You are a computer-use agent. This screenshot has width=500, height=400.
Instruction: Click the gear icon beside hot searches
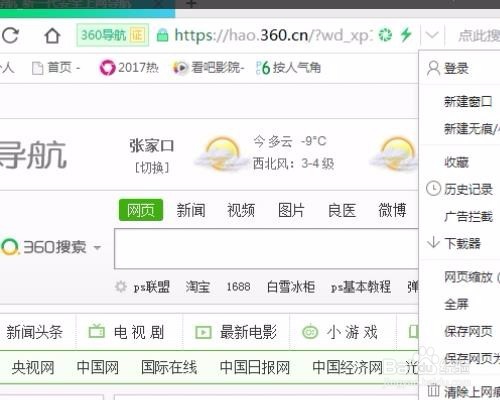(121, 287)
